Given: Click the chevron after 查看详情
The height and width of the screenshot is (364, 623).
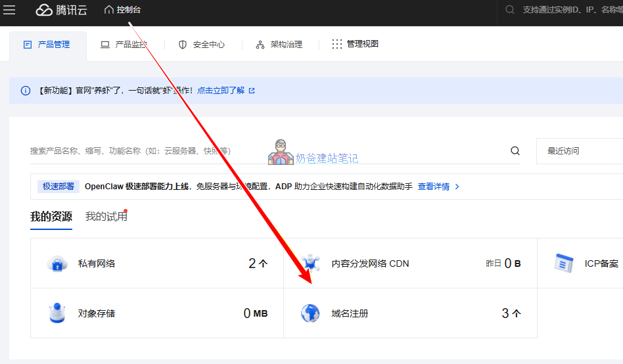Looking at the screenshot, I should tap(457, 187).
